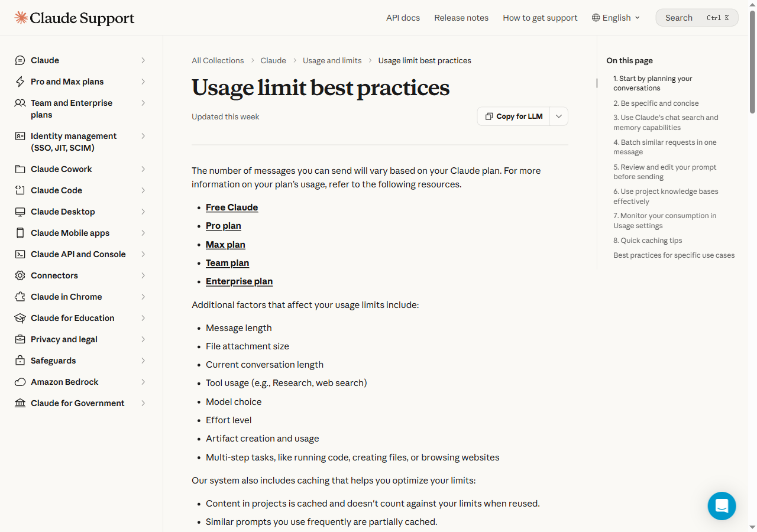
Task: Expand the Connectors chevron
Action: [143, 275]
